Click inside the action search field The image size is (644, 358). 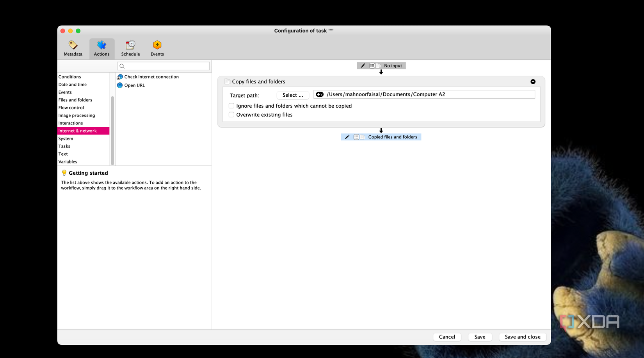click(x=163, y=66)
